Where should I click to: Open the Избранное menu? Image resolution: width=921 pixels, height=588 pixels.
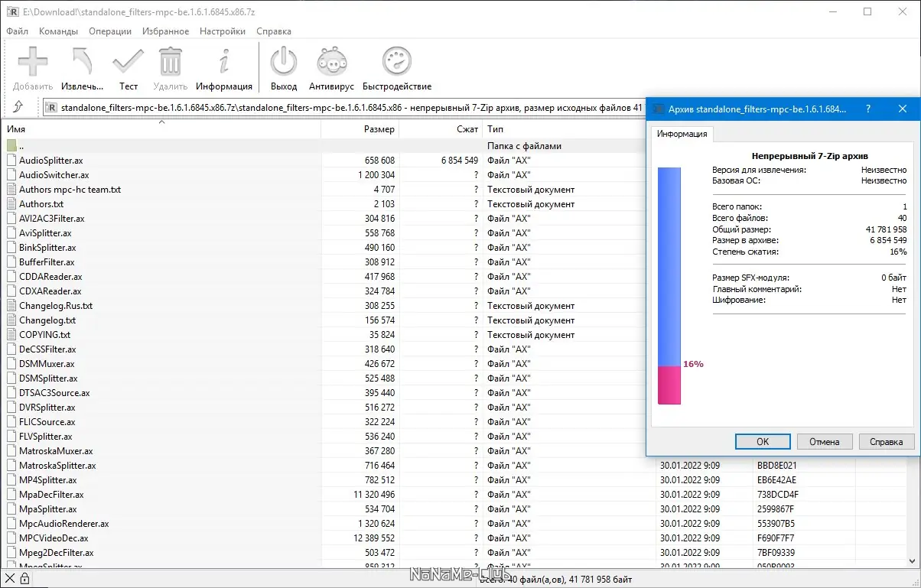click(165, 31)
